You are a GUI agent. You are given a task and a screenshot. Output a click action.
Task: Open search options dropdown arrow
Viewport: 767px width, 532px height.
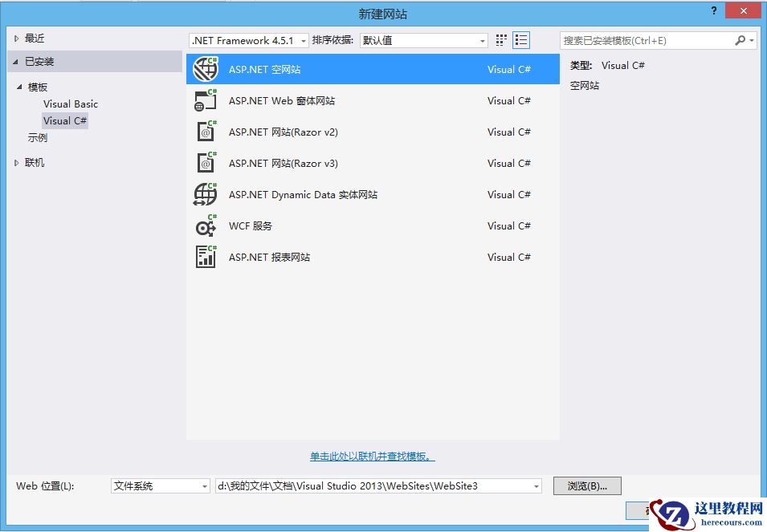point(752,41)
